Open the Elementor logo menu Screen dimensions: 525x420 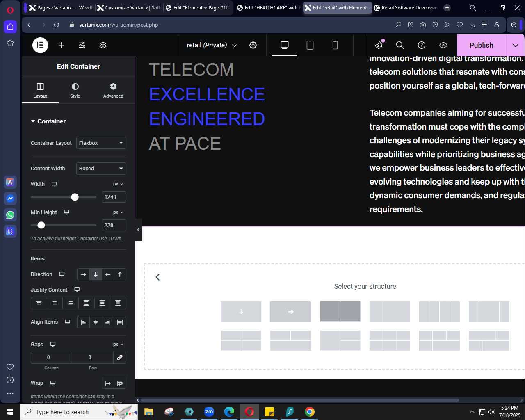(x=40, y=45)
